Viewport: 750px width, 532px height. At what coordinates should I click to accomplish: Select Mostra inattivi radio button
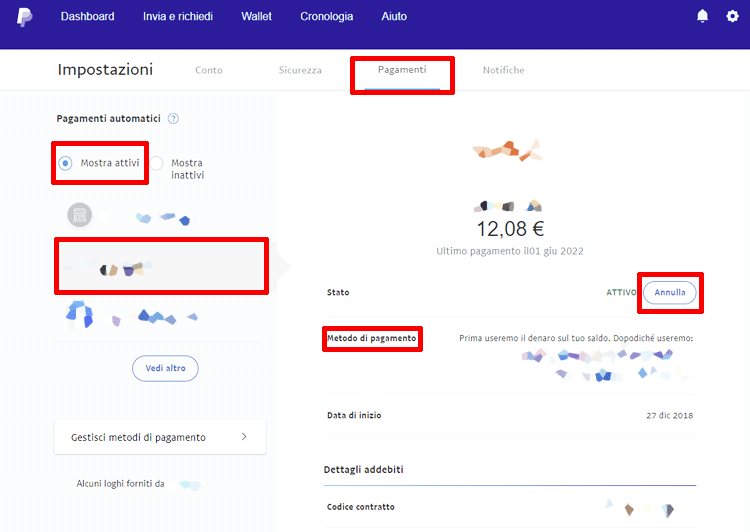pyautogui.click(x=156, y=163)
